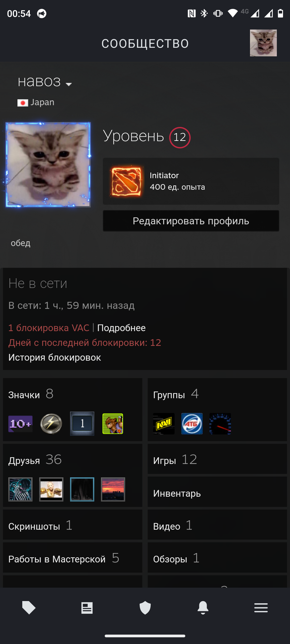Open Работы в Мастерской section
290x644 pixels.
coord(73,558)
